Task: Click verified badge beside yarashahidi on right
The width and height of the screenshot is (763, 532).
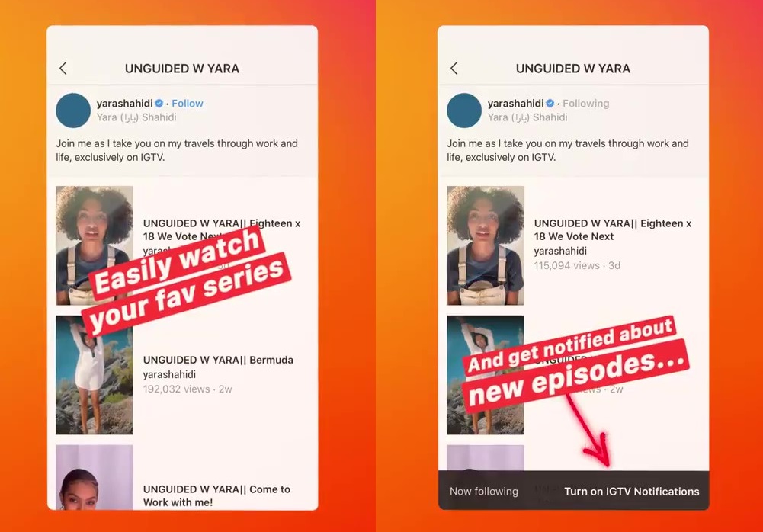Action: coord(550,103)
